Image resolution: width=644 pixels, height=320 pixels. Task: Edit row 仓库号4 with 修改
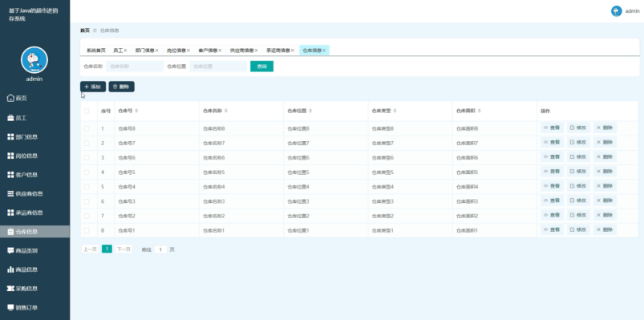[579, 186]
